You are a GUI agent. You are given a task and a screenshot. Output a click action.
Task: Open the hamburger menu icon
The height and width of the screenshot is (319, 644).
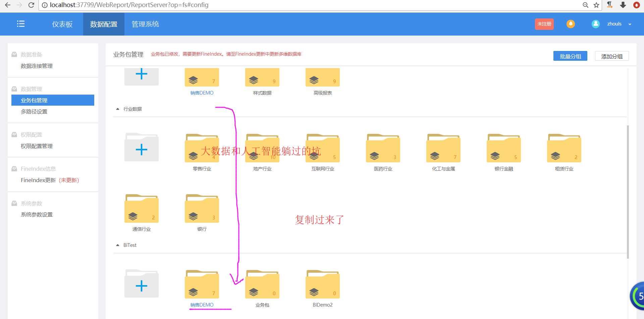coord(21,24)
